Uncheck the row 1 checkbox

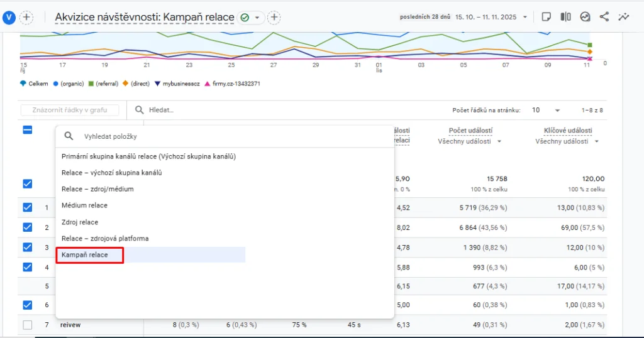[28, 207]
